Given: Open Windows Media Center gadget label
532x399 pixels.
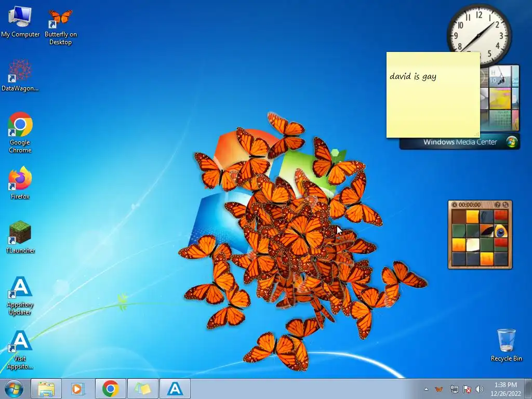Looking at the screenshot, I should point(460,142).
